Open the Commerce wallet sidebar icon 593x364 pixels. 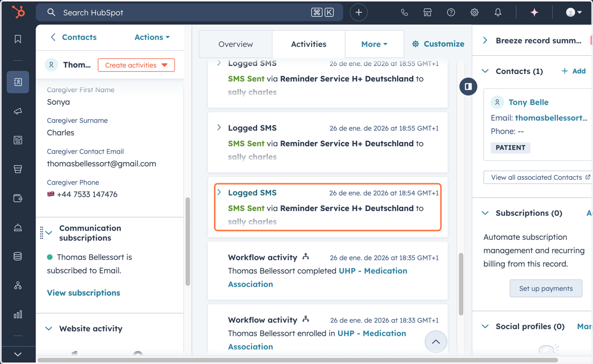(18, 199)
